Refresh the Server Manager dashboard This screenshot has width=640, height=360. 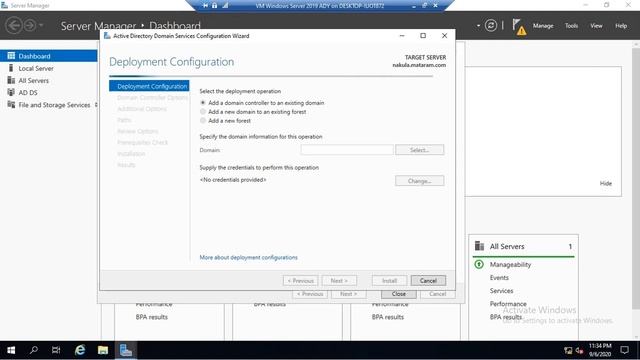point(491,25)
